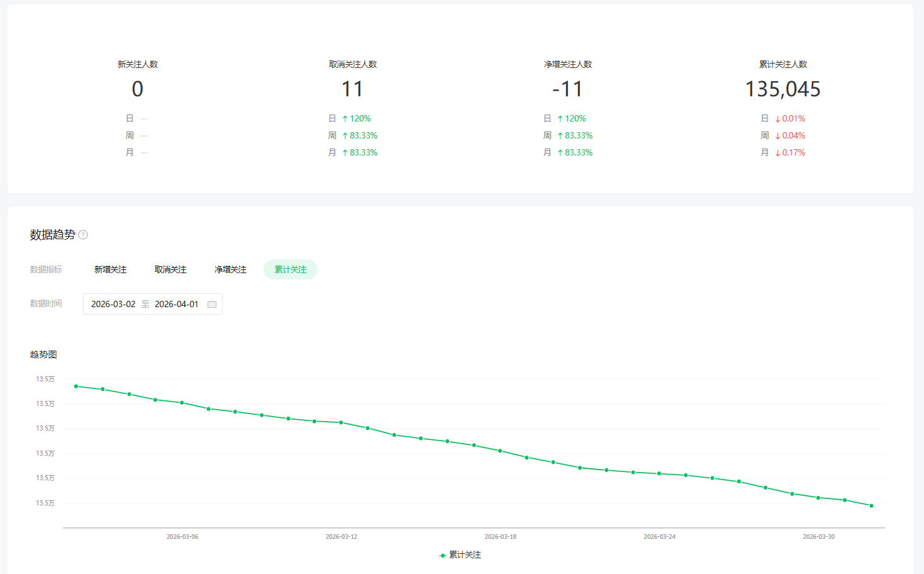The image size is (924, 574).
Task: Click the monthly 0.17% decrease indicator
Action: [789, 153]
